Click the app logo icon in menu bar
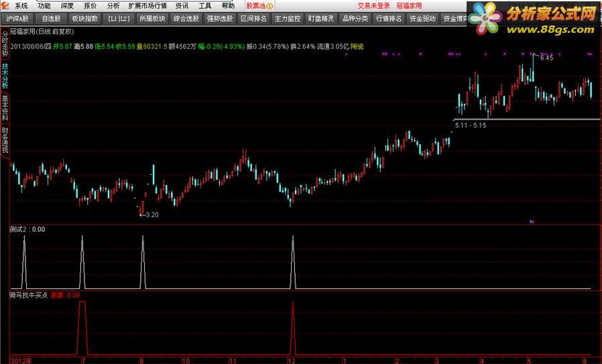 click(x=5, y=5)
